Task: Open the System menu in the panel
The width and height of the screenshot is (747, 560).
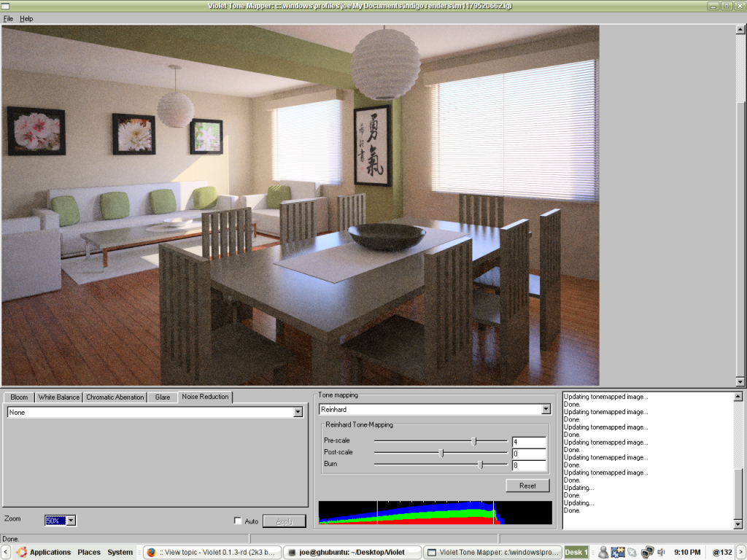Action: click(120, 553)
